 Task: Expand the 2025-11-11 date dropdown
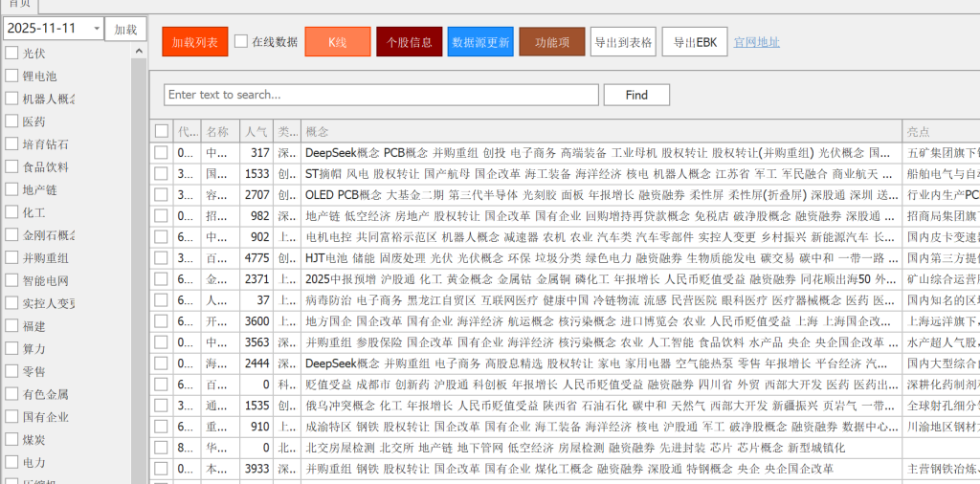pos(97,29)
